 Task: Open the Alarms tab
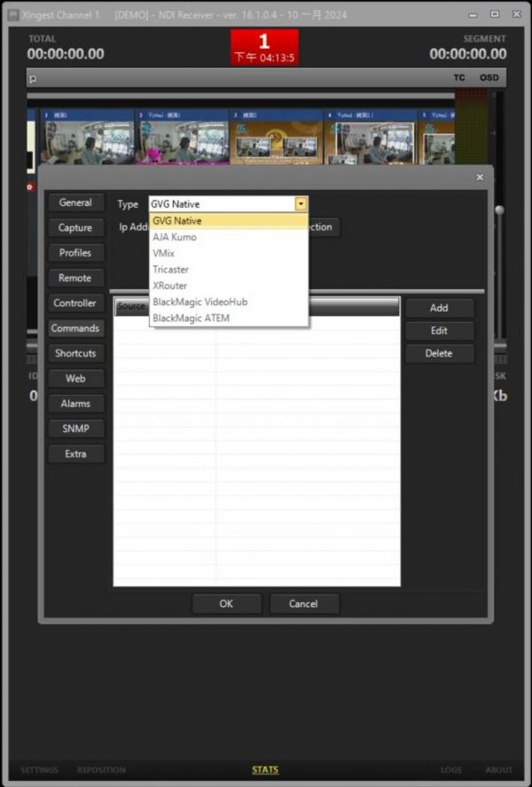[x=76, y=404]
